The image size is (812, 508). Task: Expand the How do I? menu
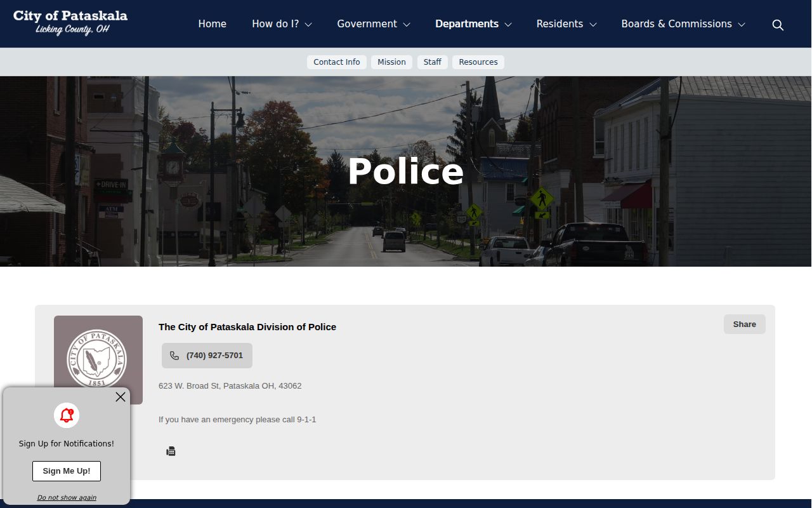click(282, 23)
